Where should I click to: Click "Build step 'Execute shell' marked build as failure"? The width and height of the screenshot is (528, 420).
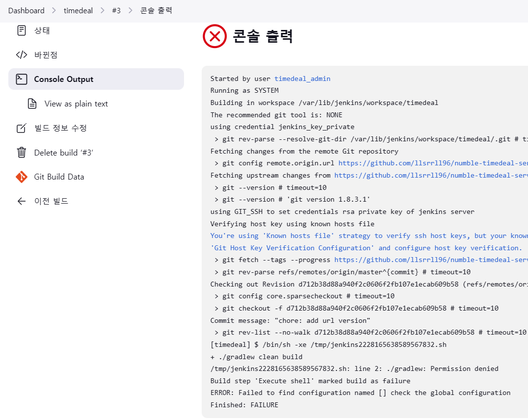tap(311, 381)
